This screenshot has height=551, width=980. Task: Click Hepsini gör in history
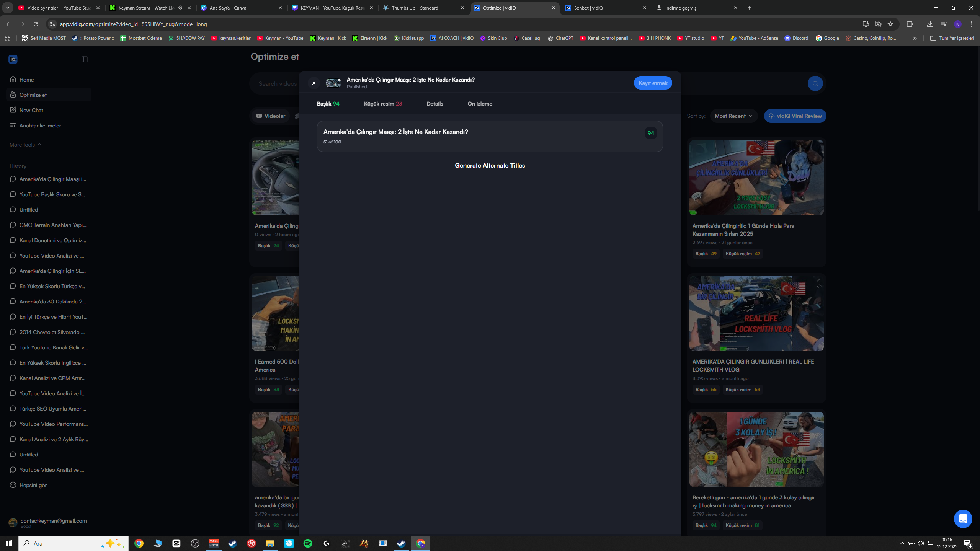coord(49,485)
